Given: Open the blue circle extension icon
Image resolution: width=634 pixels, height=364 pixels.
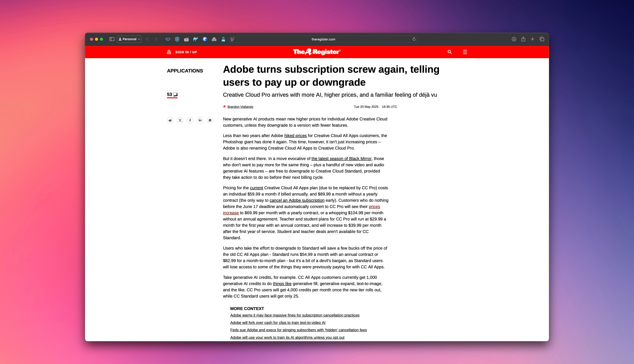Looking at the screenshot, I should 205,39.
